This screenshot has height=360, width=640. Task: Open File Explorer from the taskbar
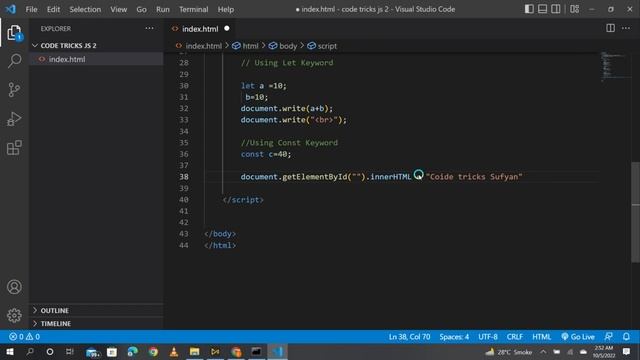pos(195,351)
